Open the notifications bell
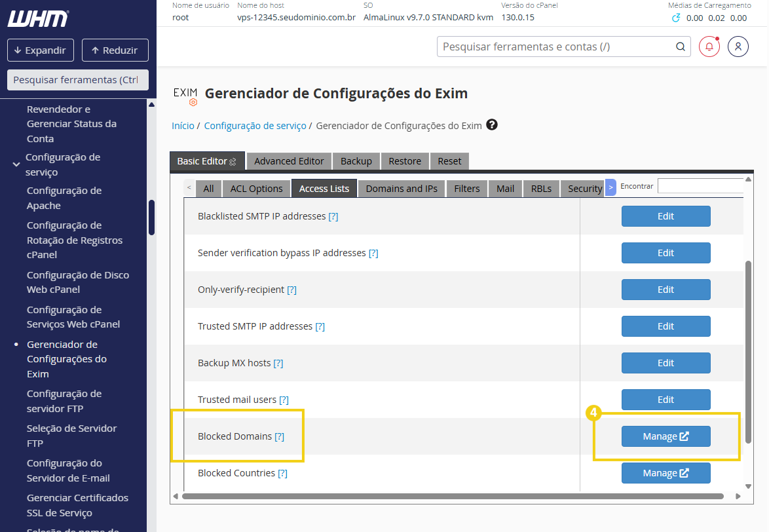This screenshot has width=769, height=532. (709, 47)
